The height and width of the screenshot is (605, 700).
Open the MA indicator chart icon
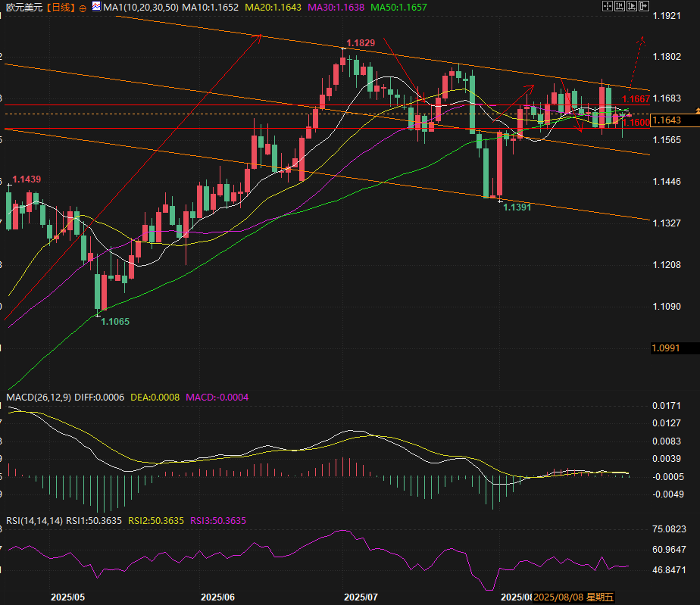(x=96, y=6)
